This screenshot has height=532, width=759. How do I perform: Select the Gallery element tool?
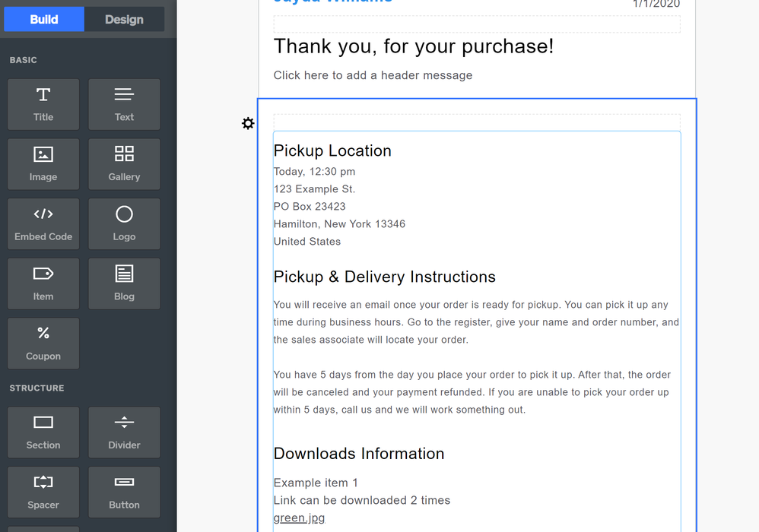point(124,164)
